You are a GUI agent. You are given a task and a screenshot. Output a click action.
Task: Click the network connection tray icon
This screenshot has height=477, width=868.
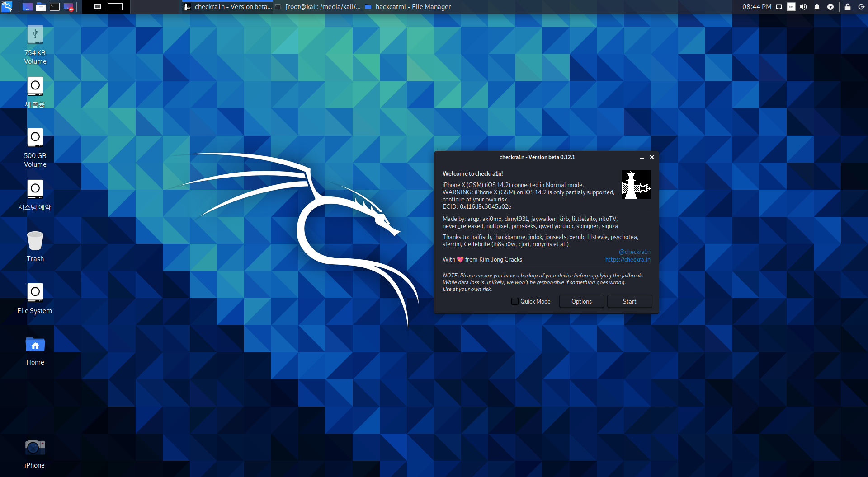tap(779, 7)
